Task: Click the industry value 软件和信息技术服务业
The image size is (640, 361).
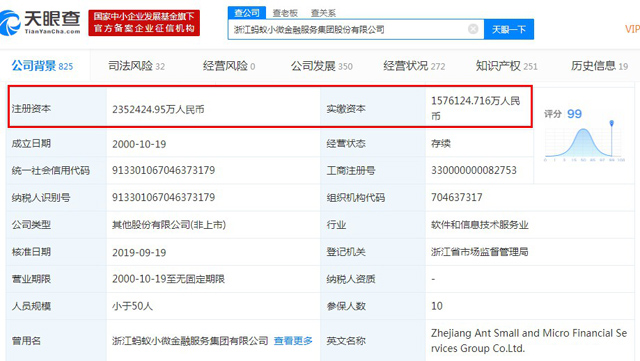Action: [x=480, y=225]
